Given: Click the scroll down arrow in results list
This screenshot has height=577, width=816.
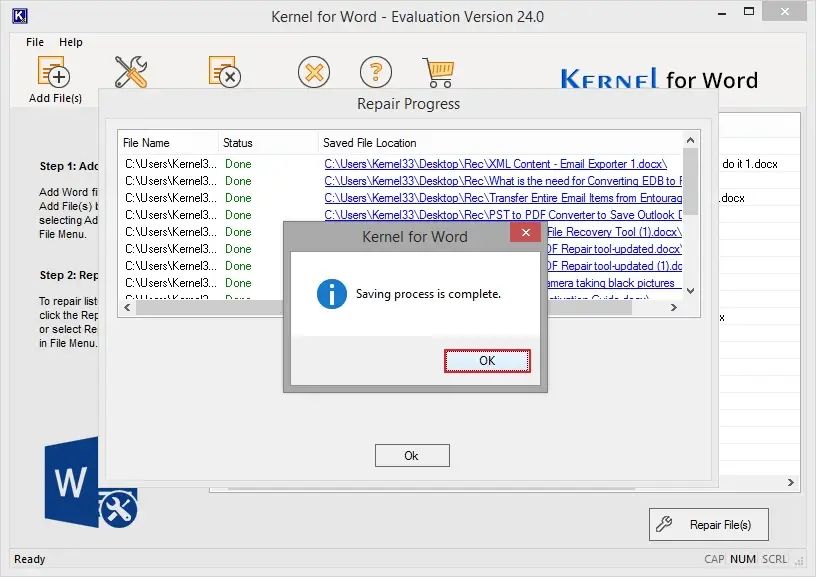Looking at the screenshot, I should (691, 291).
